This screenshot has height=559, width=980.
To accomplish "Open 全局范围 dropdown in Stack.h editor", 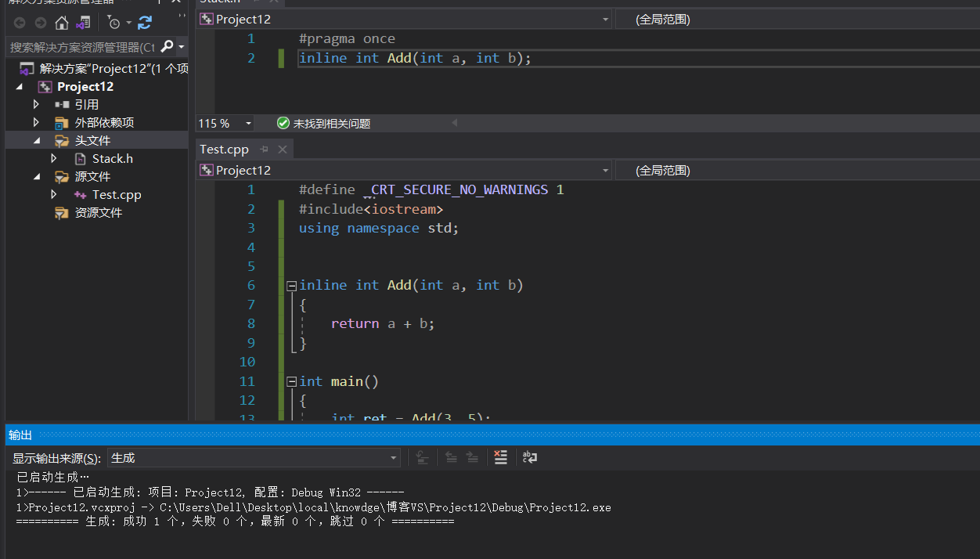I will 798,19.
